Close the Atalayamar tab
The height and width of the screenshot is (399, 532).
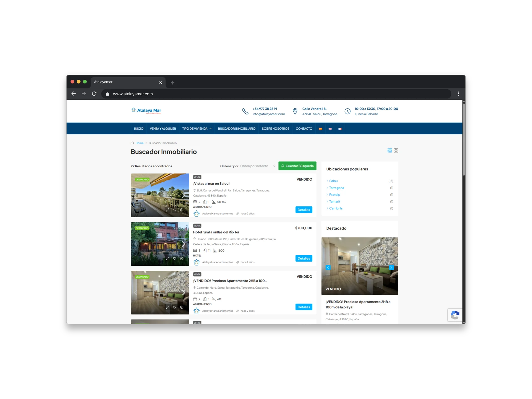click(160, 83)
